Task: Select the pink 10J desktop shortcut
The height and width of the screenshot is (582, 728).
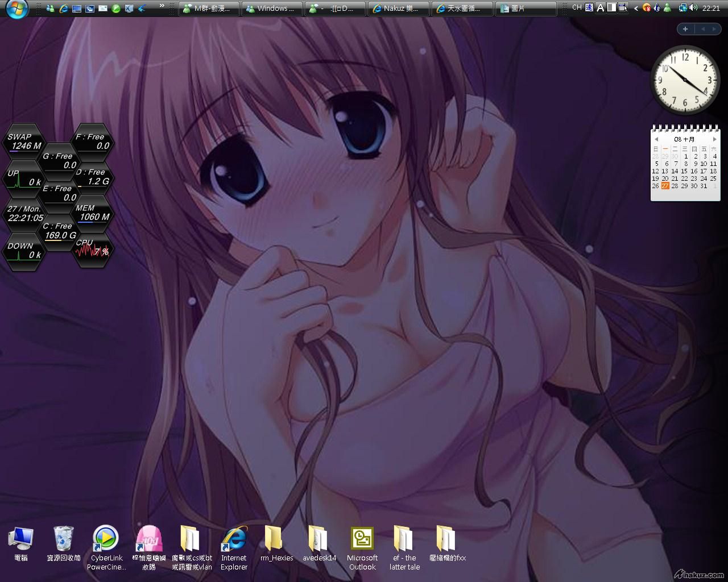Action: 149,548
